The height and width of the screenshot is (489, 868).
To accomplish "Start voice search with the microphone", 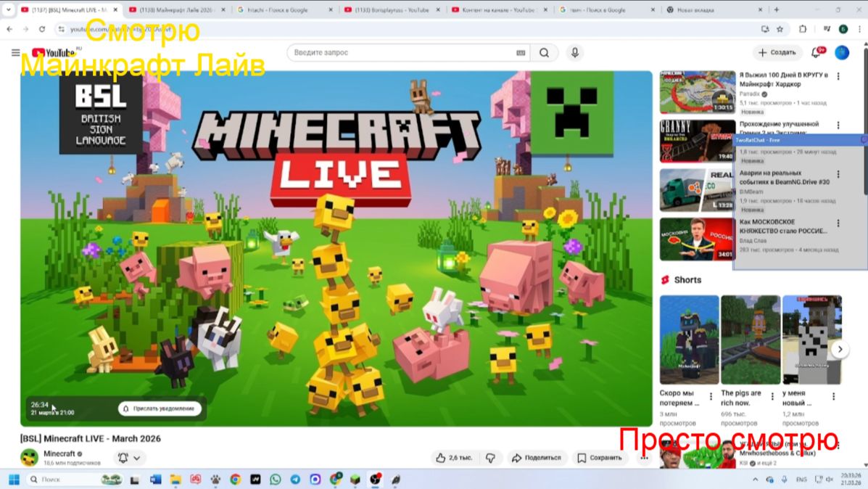I will pos(574,53).
